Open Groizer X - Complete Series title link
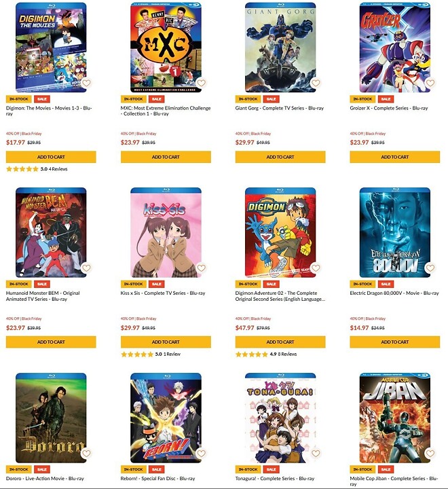This screenshot has width=448, height=489. (x=389, y=108)
